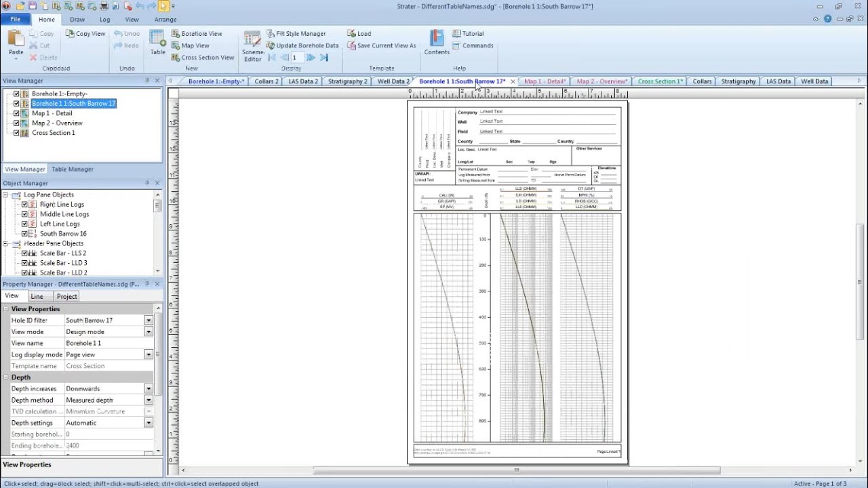868x488 pixels.
Task: Open Depth settings dropdown
Action: coord(149,423)
